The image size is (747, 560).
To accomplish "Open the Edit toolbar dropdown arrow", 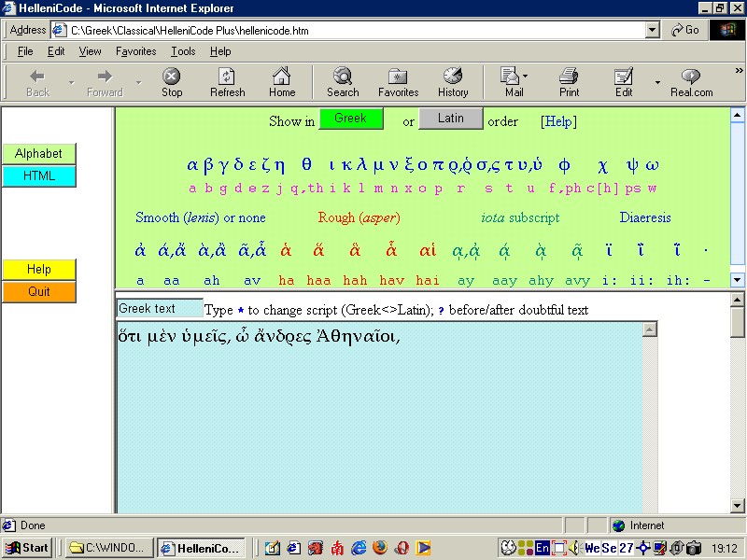I will point(656,81).
